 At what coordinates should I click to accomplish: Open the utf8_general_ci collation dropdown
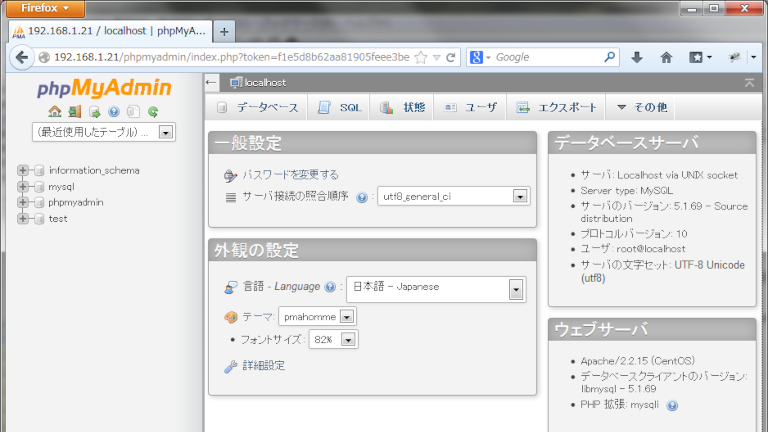[454, 196]
